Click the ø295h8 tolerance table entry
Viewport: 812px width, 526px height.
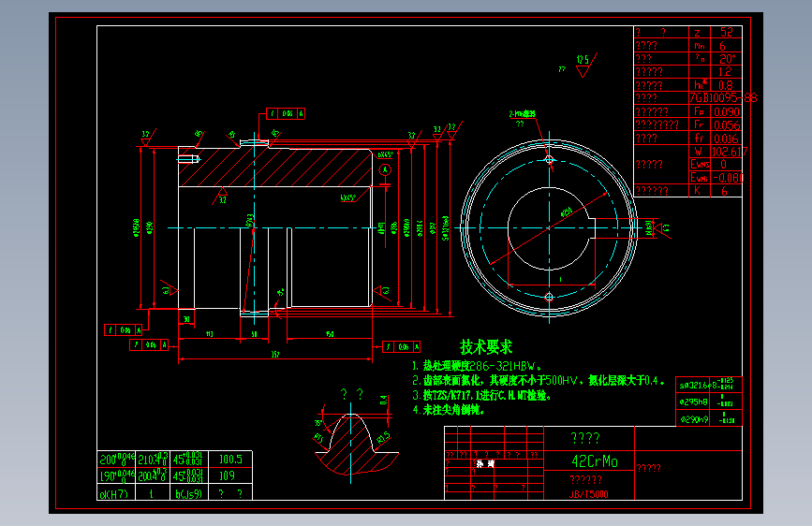coord(694,402)
